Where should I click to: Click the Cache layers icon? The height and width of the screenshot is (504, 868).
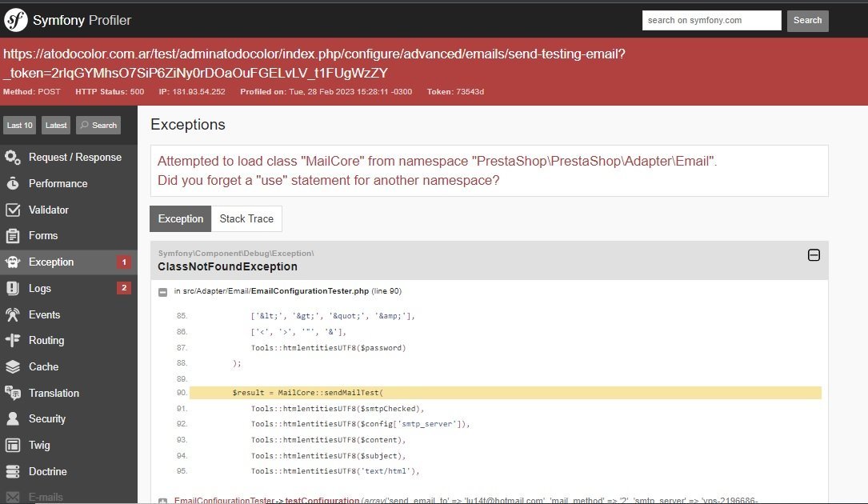(x=13, y=366)
